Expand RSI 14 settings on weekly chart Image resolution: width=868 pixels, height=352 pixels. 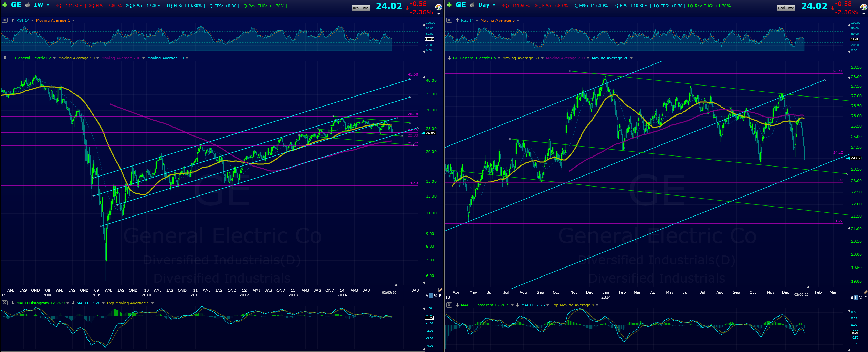point(32,20)
